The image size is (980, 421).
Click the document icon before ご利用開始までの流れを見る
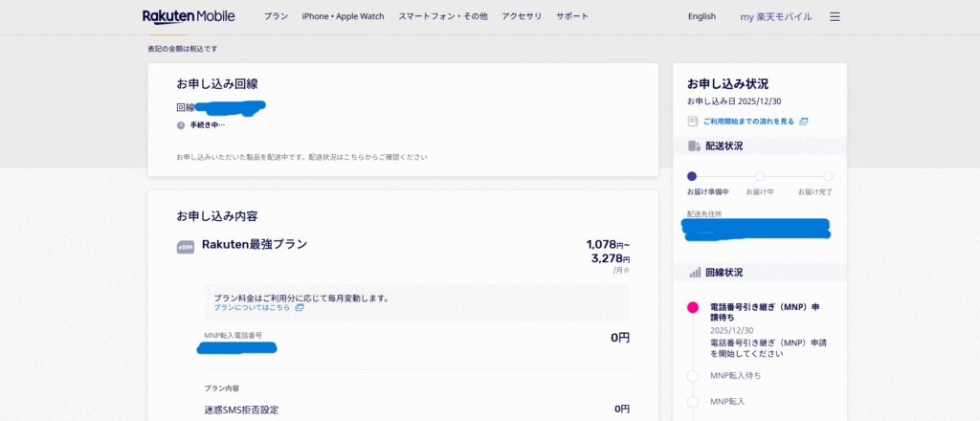[x=692, y=122]
